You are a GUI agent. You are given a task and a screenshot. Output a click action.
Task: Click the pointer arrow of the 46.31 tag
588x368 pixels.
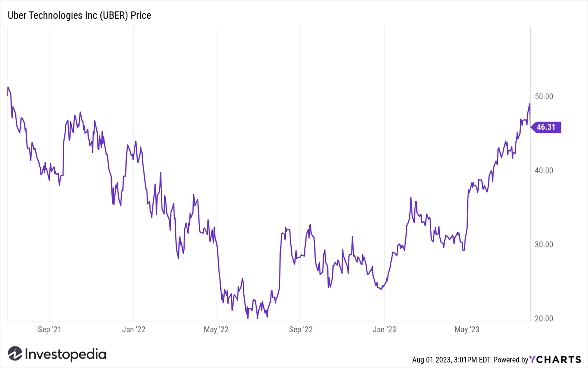(533, 127)
